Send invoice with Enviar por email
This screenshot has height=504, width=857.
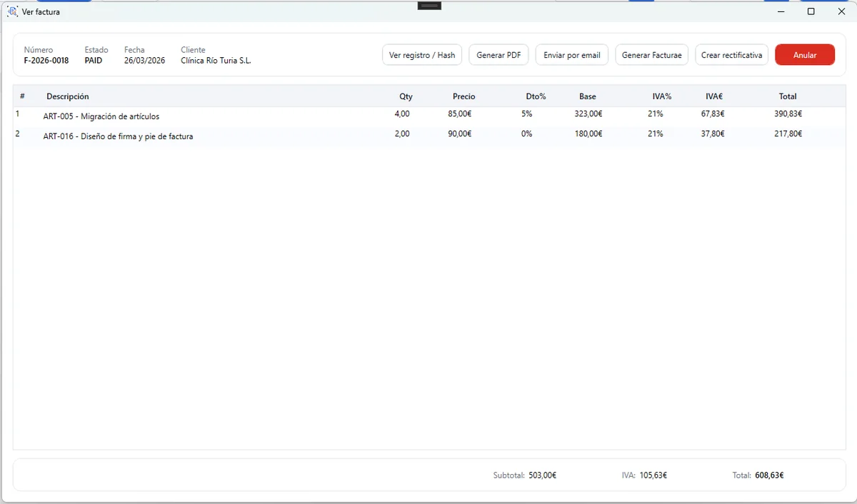(x=572, y=55)
